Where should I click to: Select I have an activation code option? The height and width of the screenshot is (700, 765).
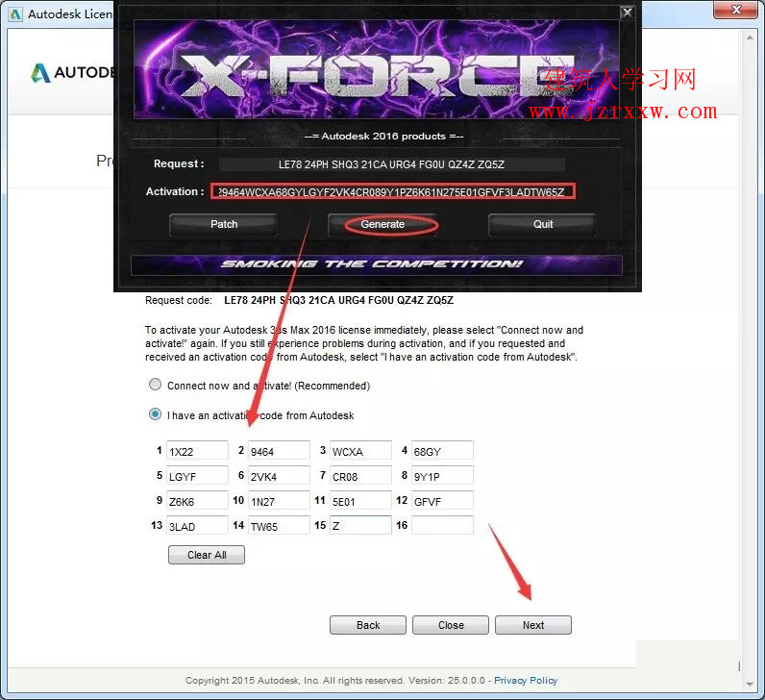click(155, 414)
